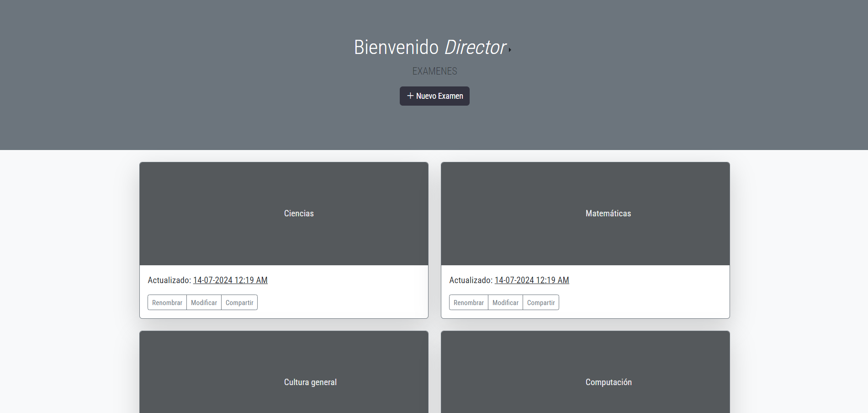Screen dimensions: 868x413
Task: Modify the Matemáticas exam with Modificar
Action: tap(505, 303)
